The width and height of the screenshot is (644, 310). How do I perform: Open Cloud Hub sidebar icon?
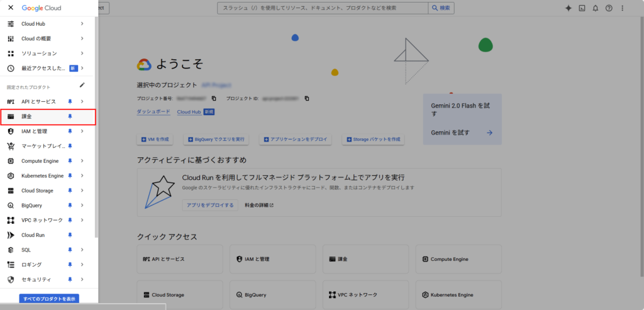(11, 24)
